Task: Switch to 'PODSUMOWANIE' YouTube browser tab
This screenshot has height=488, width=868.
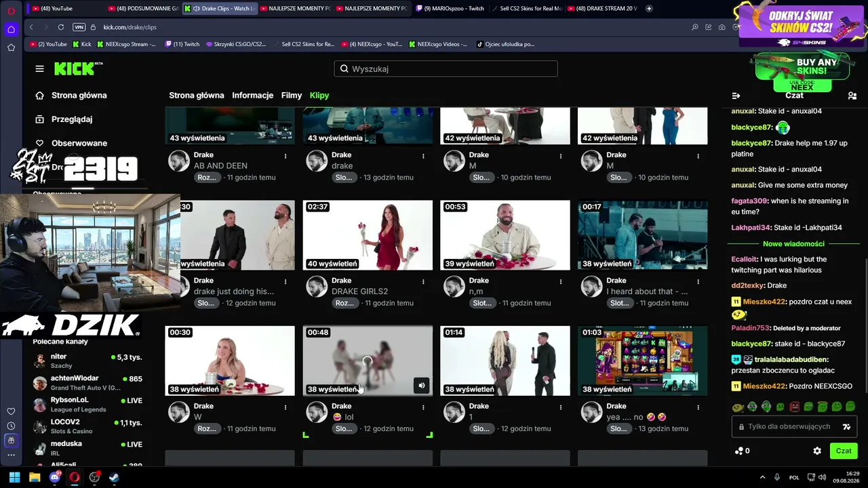Action: pyautogui.click(x=142, y=8)
